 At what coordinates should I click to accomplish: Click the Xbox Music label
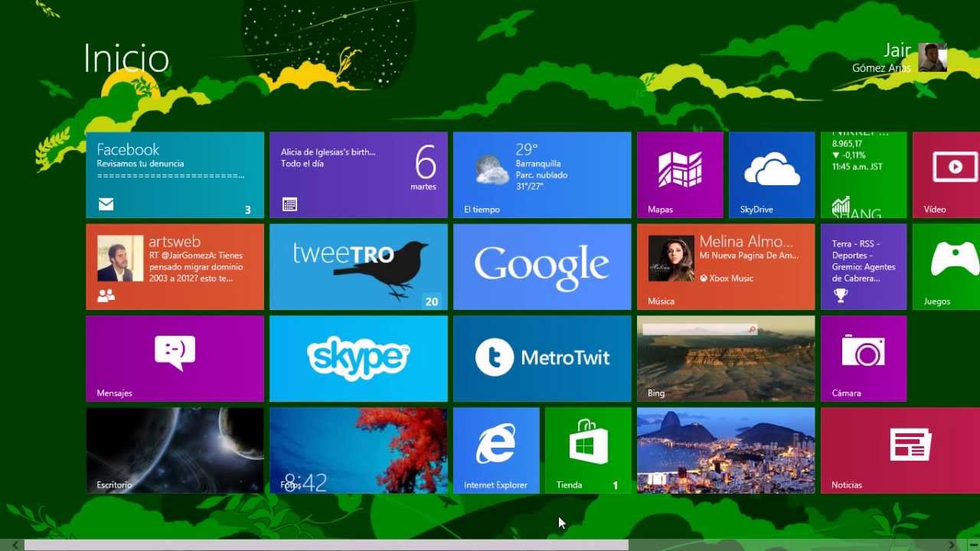tap(726, 279)
